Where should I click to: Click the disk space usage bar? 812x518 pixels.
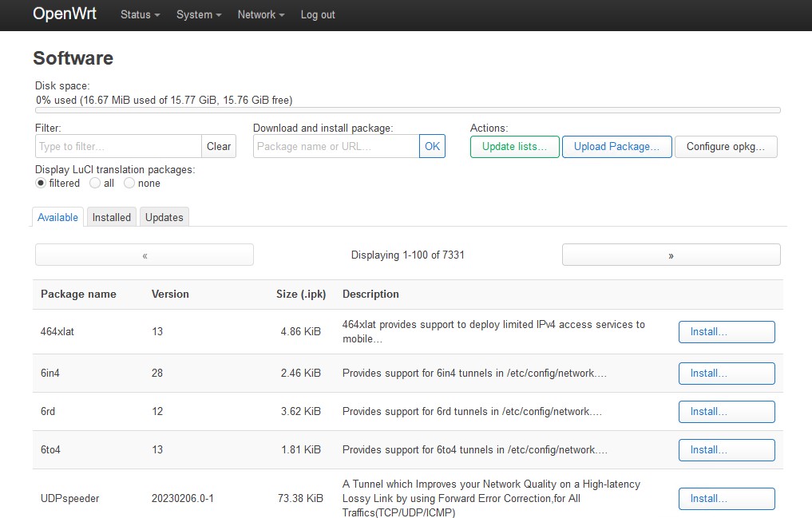407,110
